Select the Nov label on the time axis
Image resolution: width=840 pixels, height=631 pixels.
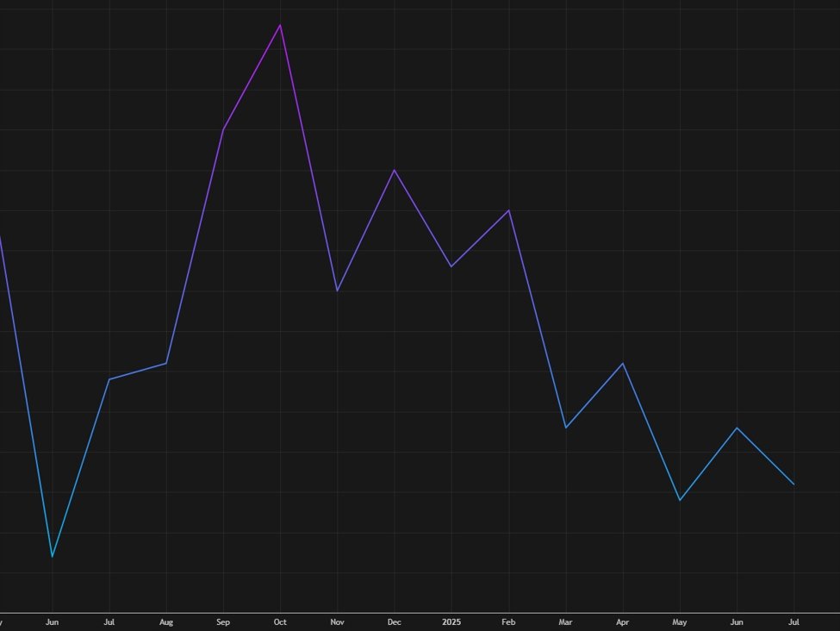point(337,622)
